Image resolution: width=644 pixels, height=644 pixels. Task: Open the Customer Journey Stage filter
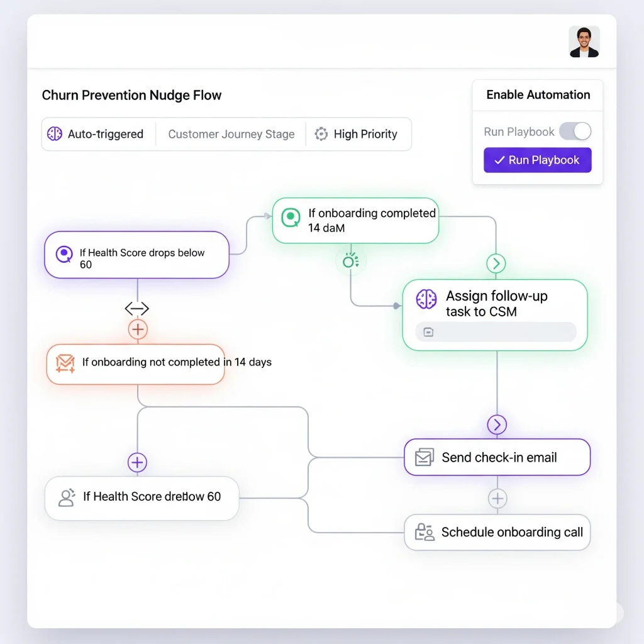pyautogui.click(x=231, y=134)
